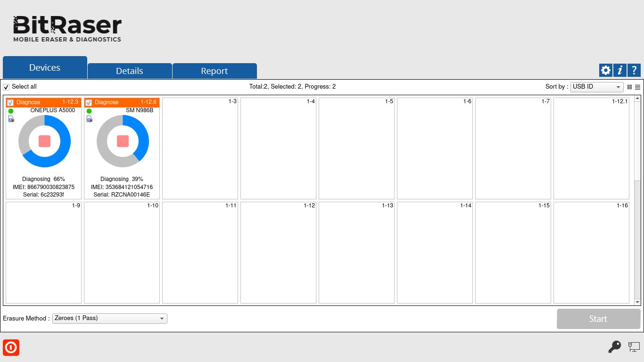Open the network connection monitor icon
This screenshot has height=362, width=644.
click(x=634, y=347)
